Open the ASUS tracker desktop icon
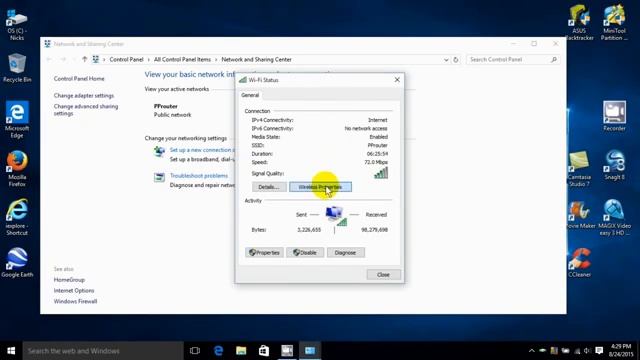This screenshot has width=640, height=360. tap(579, 22)
